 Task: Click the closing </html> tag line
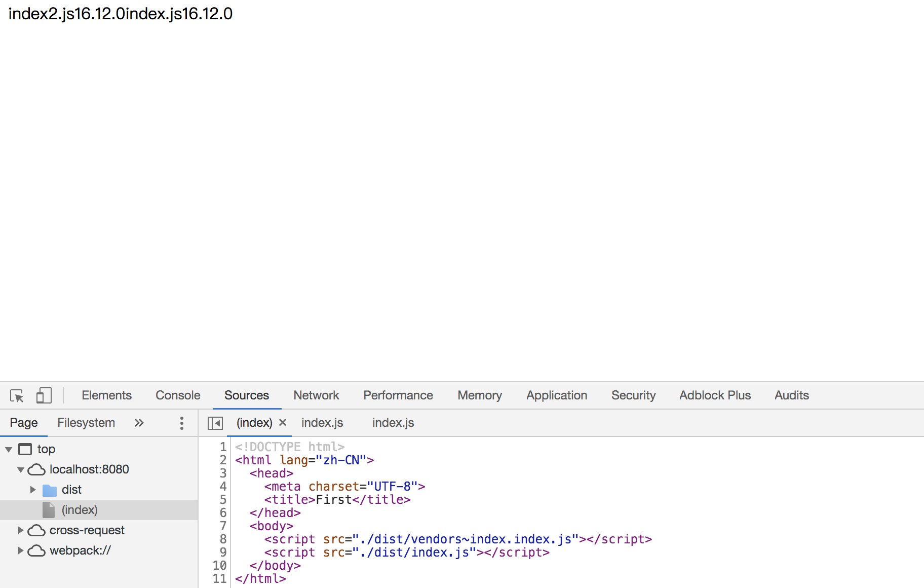pos(260,579)
